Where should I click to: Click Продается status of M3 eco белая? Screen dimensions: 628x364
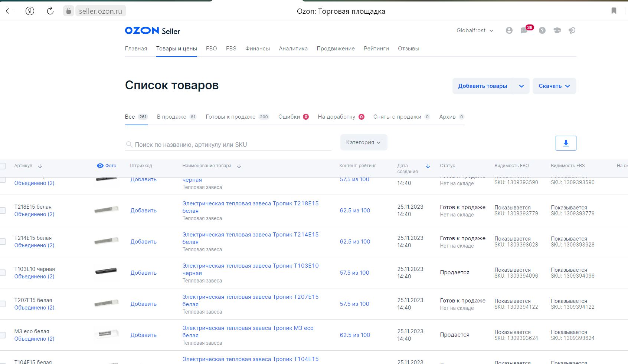point(455,335)
